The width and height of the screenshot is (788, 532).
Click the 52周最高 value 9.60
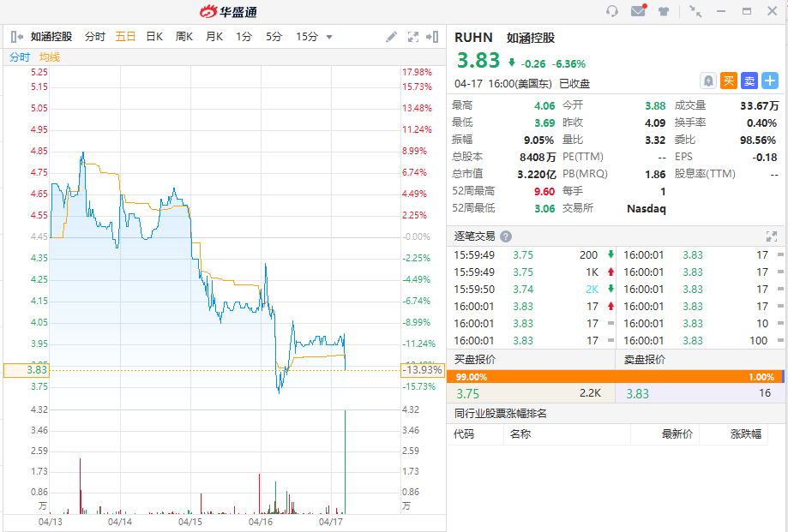coord(544,191)
